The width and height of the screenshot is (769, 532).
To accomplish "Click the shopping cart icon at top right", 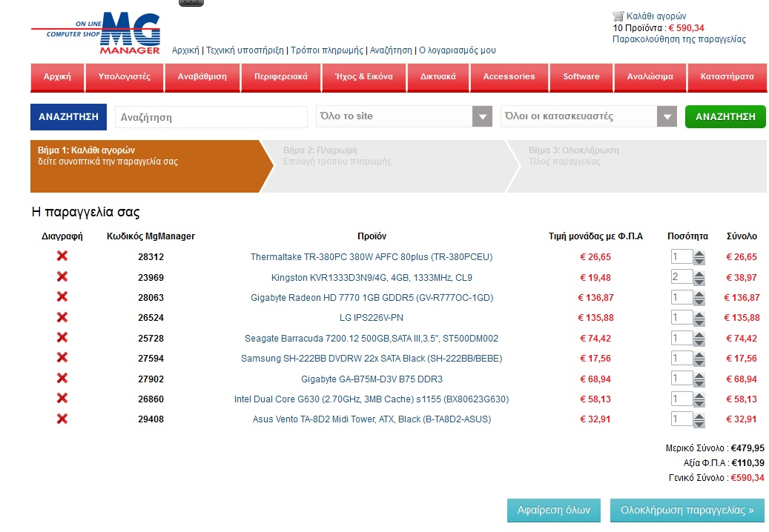I will (x=618, y=16).
